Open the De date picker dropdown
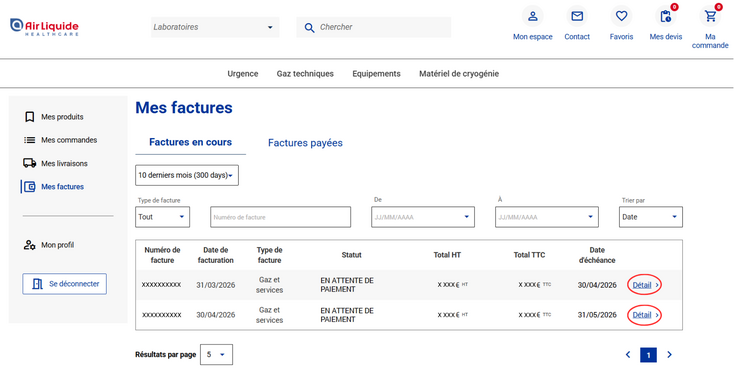The height and width of the screenshot is (374, 735). [423, 217]
